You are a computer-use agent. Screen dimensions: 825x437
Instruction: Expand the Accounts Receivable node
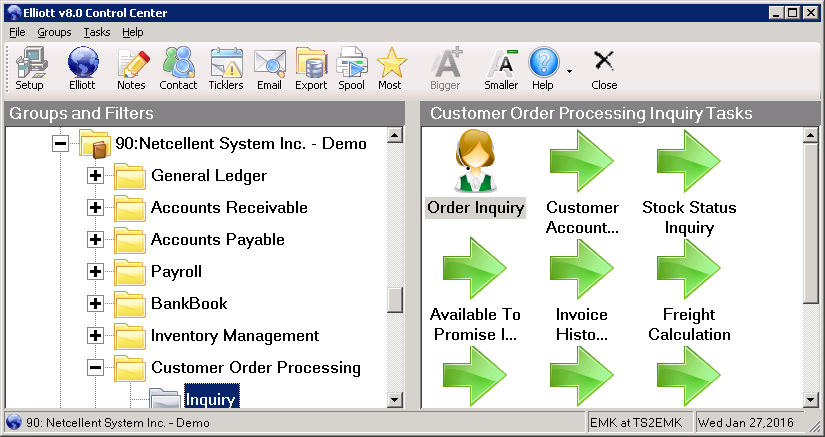coord(95,208)
